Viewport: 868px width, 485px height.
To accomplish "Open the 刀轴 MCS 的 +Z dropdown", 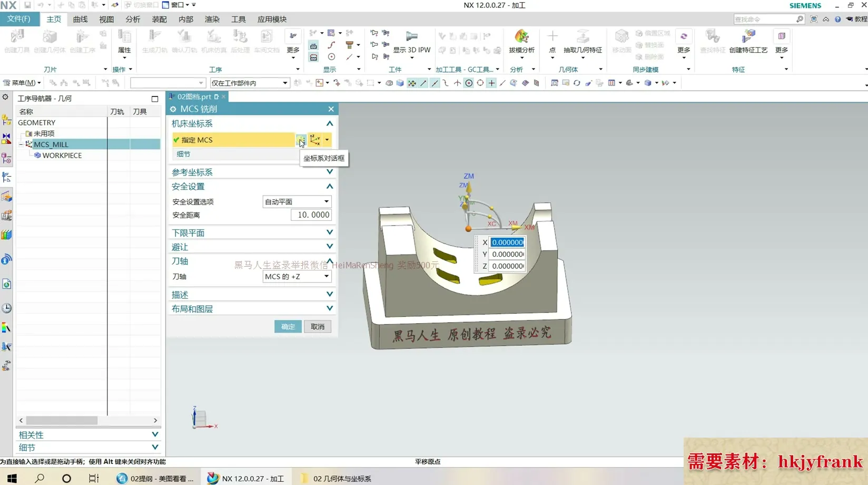I will (x=297, y=276).
